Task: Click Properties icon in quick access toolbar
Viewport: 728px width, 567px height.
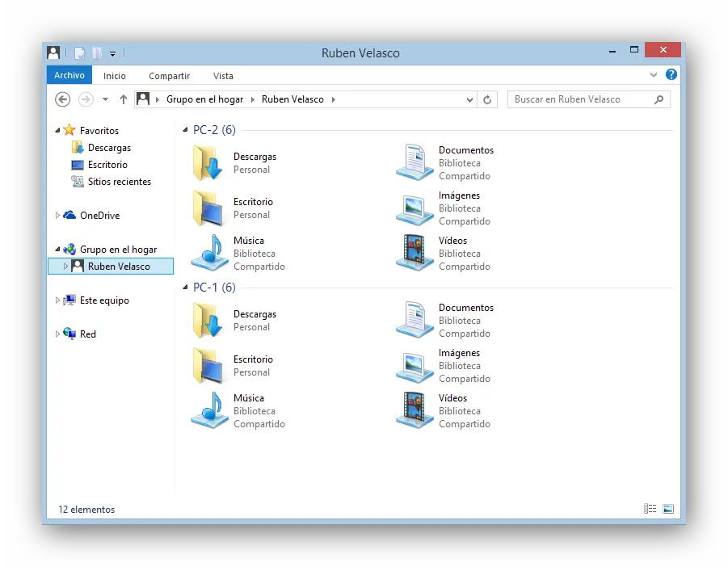Action: (x=80, y=52)
